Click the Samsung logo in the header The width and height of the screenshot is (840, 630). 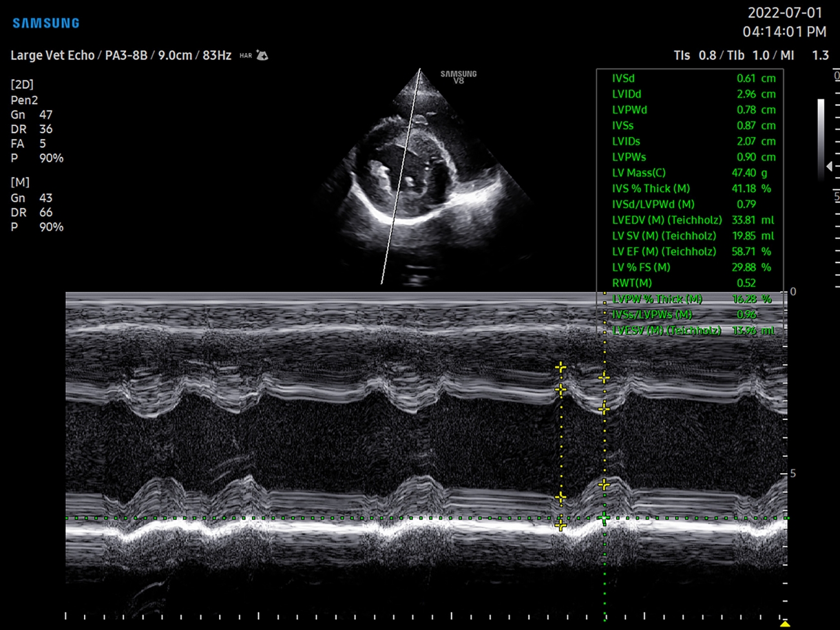tap(46, 23)
